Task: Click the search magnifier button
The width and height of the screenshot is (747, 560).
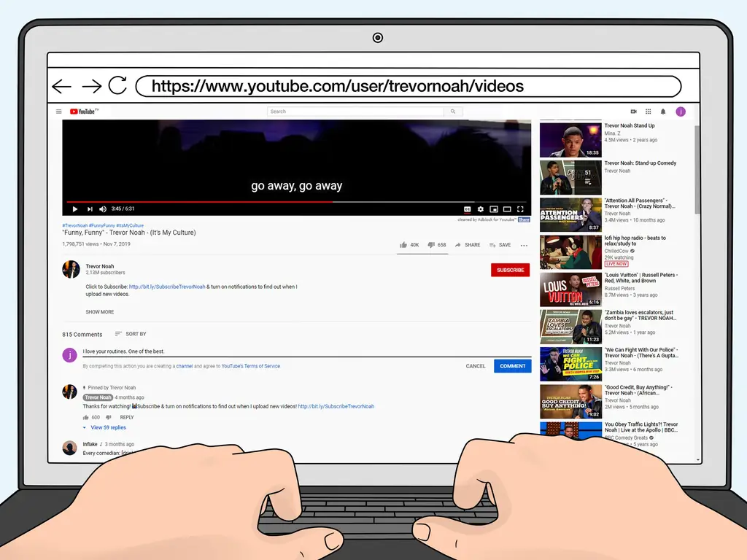Action: pyautogui.click(x=453, y=112)
